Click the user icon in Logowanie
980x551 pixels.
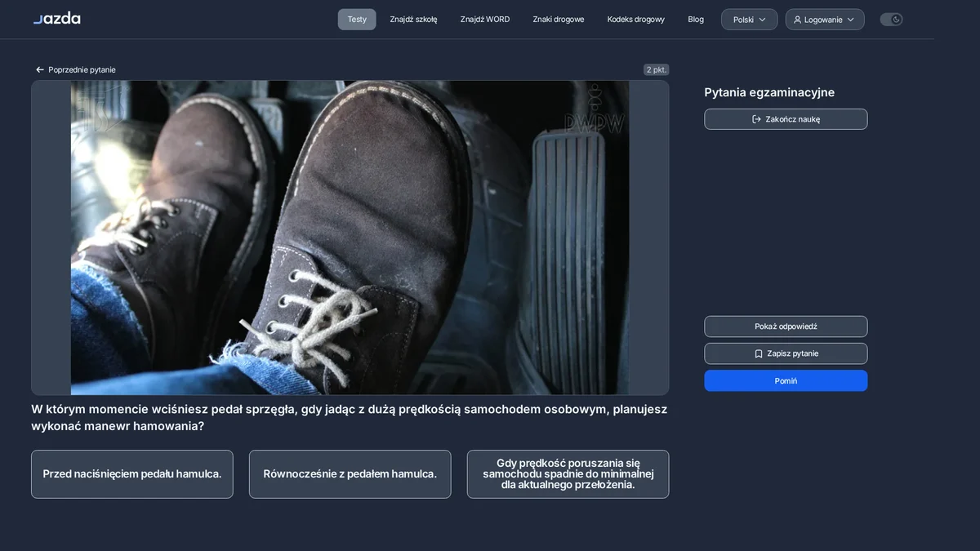click(x=798, y=20)
